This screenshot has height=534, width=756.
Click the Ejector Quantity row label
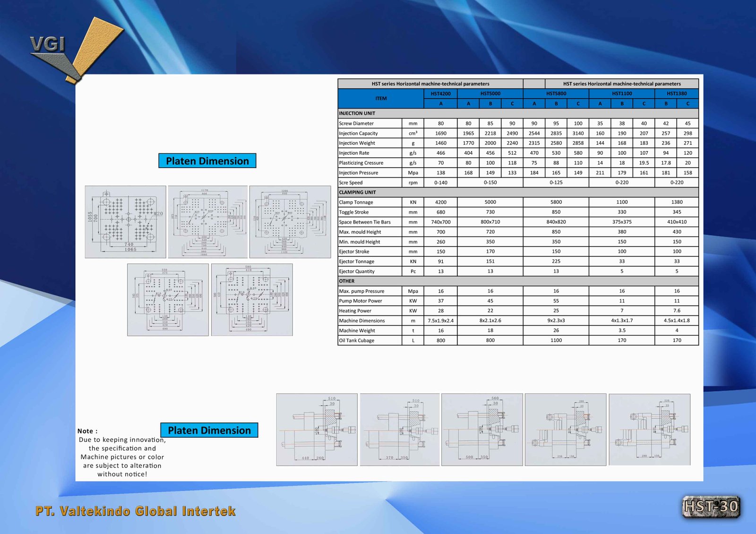(357, 271)
